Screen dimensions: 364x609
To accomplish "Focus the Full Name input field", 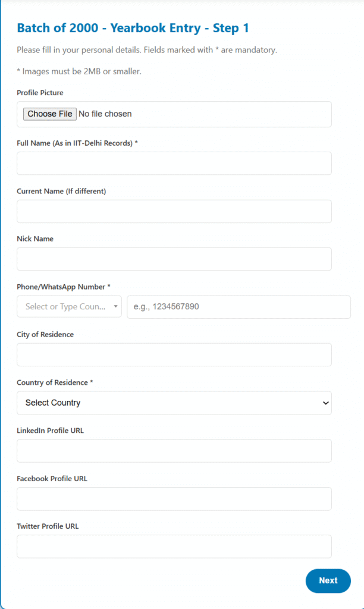I will click(174, 163).
